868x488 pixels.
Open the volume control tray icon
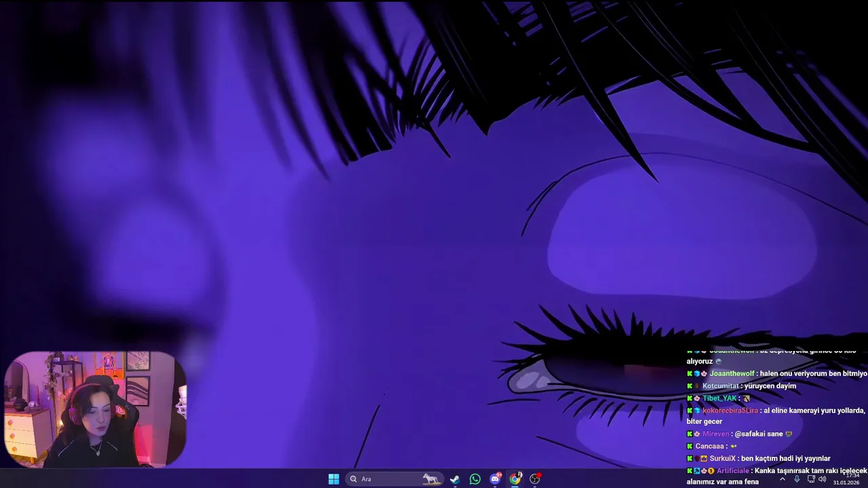coord(823,479)
